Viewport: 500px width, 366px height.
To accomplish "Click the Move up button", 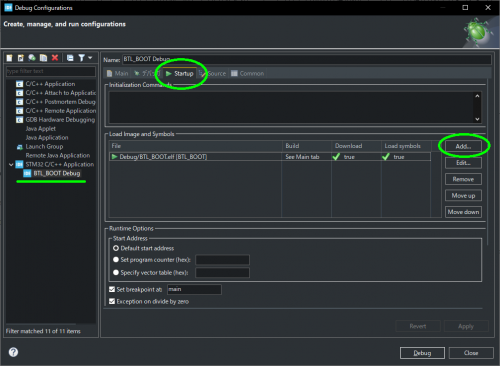I will [463, 195].
